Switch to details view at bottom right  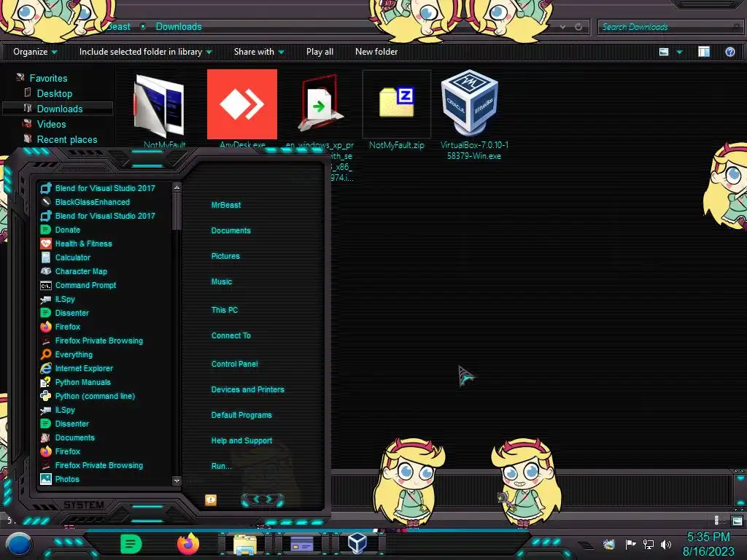tap(716, 521)
